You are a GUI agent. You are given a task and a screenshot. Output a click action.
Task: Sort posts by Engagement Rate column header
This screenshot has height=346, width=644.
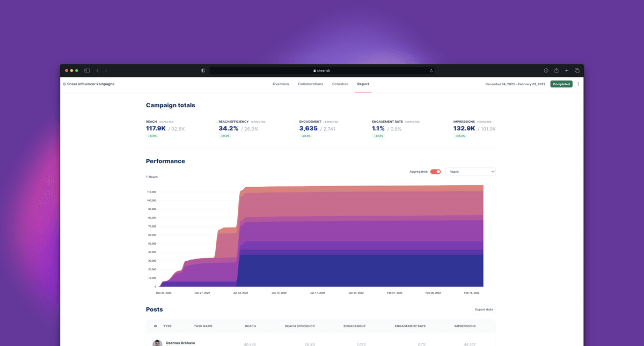click(x=410, y=326)
